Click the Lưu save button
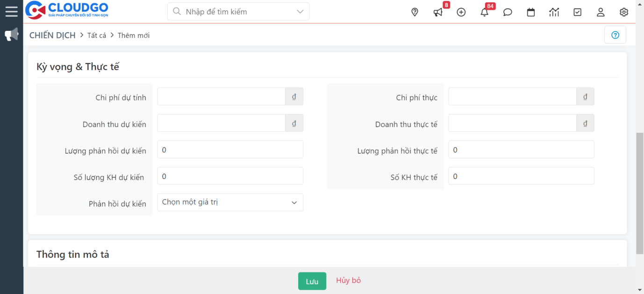Viewport: 644px width, 294px height. (x=312, y=281)
